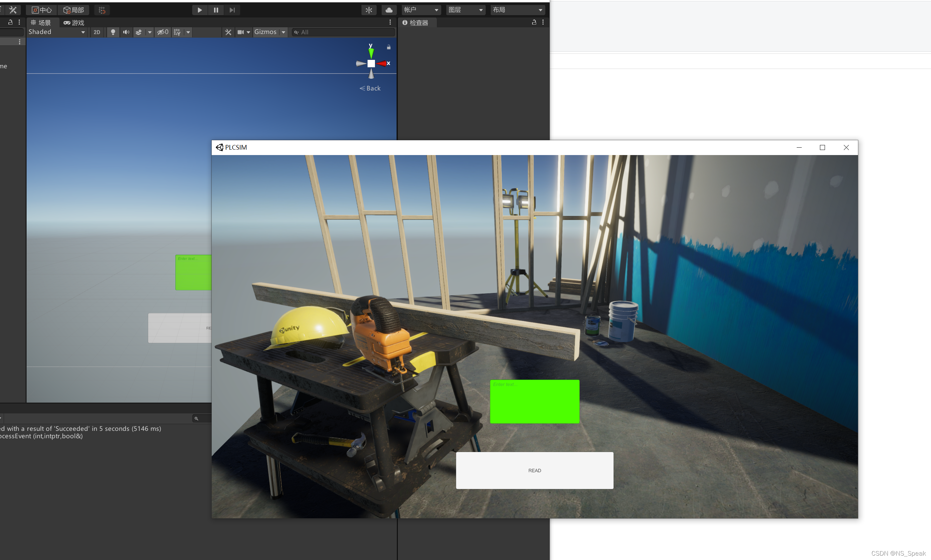This screenshot has width=931, height=560.
Task: Expand the Gizmos dropdown arrow
Action: click(283, 32)
